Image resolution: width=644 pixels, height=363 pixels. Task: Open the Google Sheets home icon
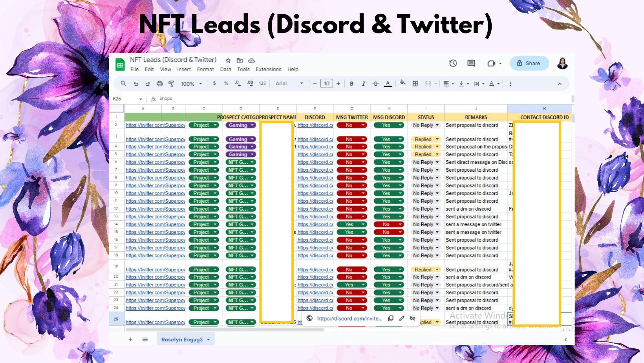pyautogui.click(x=120, y=64)
